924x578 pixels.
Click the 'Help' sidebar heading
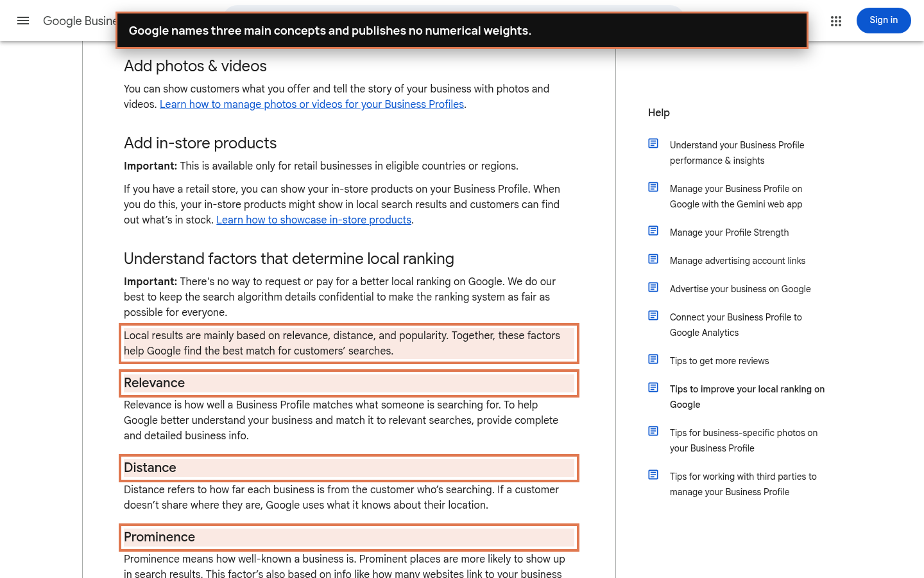[x=659, y=112]
